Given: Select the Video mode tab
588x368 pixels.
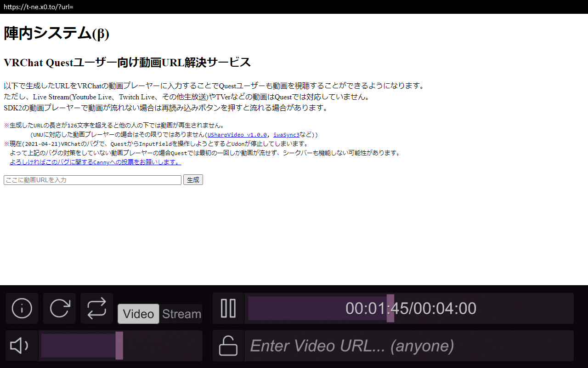Looking at the screenshot, I should (138, 314).
